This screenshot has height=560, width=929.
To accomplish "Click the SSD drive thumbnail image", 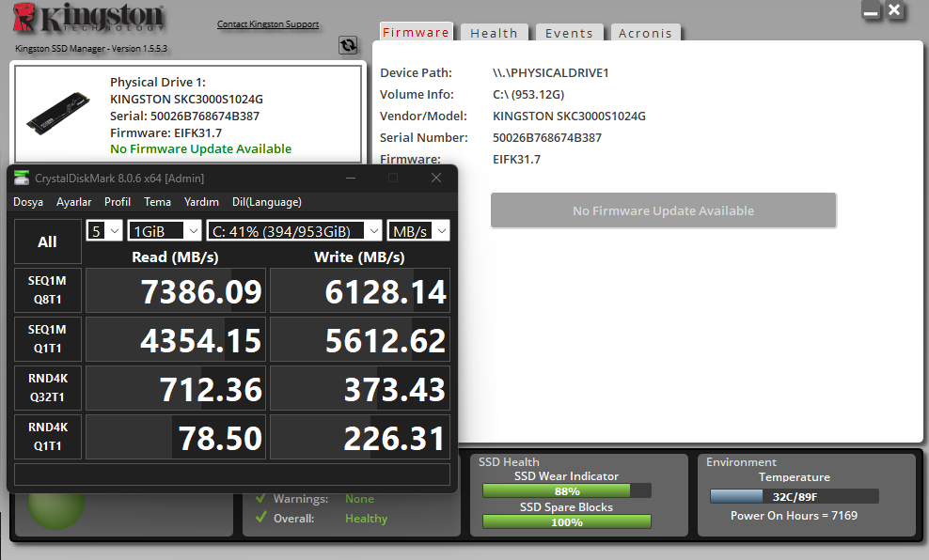I will pos(58,113).
